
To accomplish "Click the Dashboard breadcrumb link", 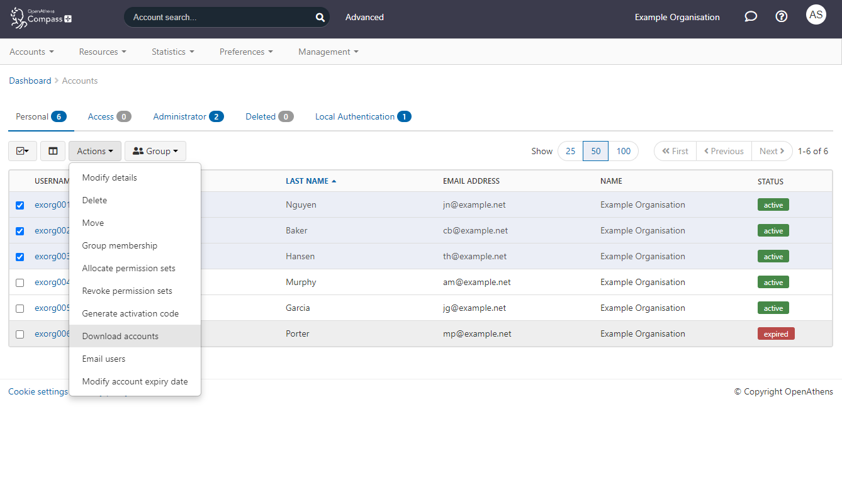I will tap(30, 81).
